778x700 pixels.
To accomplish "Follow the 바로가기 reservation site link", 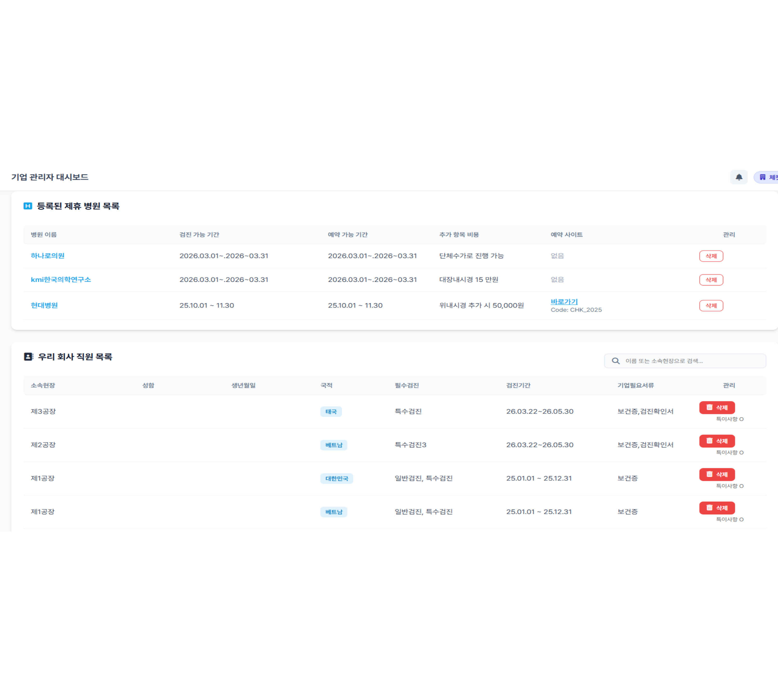I will [564, 302].
